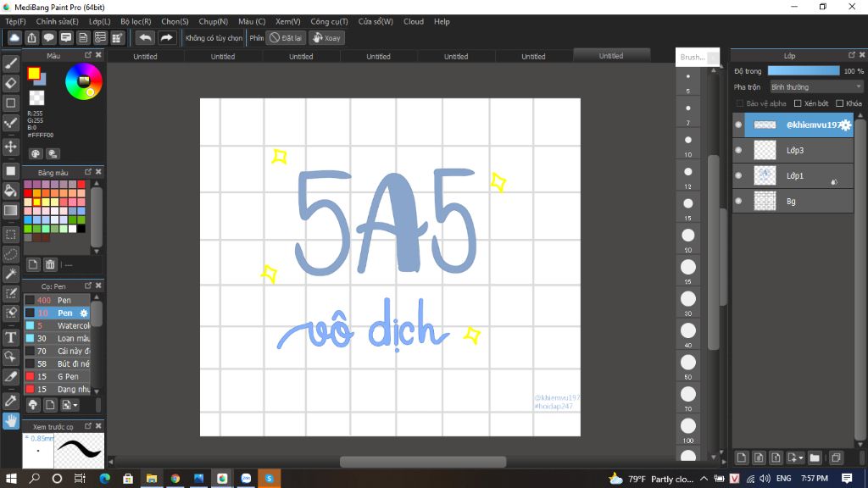This screenshot has width=868, height=488.
Task: Click the layer folder icon
Action: (x=815, y=457)
